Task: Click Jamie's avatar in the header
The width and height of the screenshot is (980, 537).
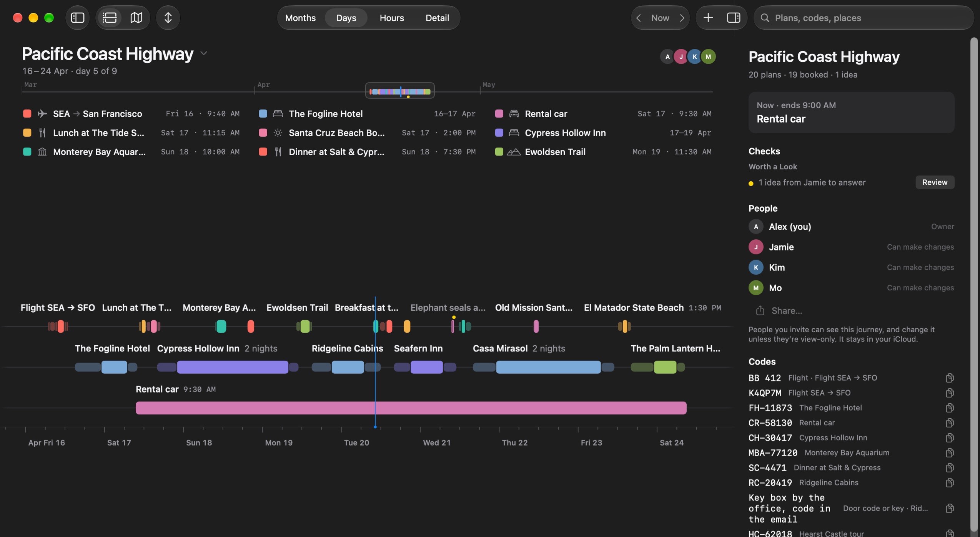Action: (x=681, y=56)
